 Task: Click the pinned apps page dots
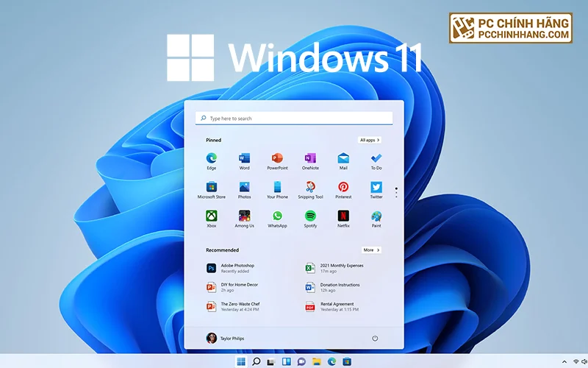click(x=396, y=193)
